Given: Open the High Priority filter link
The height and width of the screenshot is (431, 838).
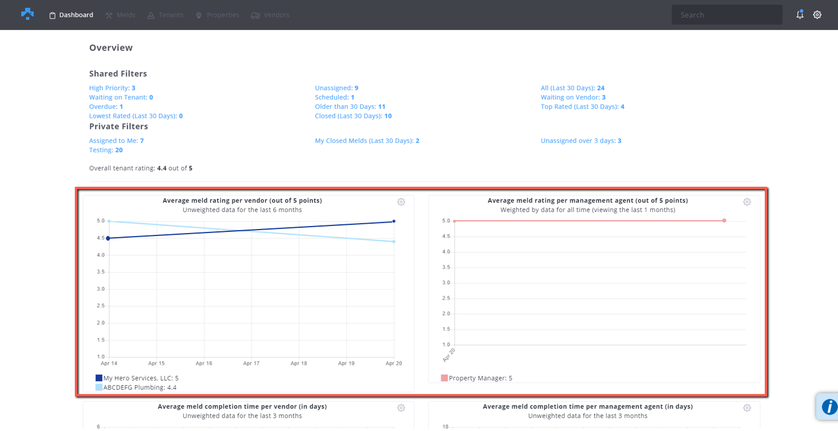Looking at the screenshot, I should tap(112, 88).
